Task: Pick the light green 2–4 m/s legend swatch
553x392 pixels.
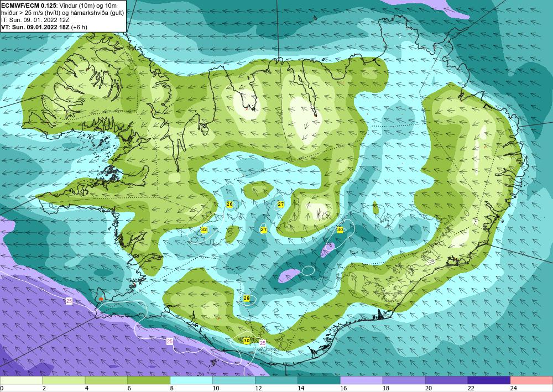Action: click(x=64, y=380)
